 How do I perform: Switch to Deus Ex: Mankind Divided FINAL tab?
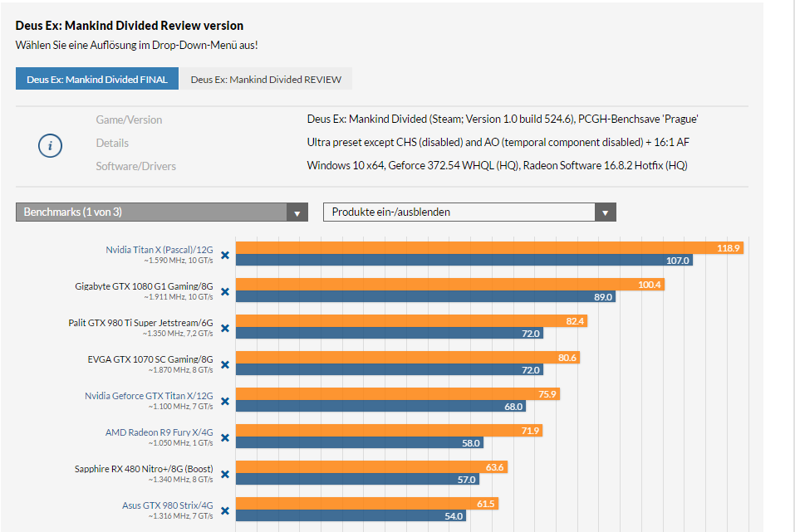tap(97, 79)
